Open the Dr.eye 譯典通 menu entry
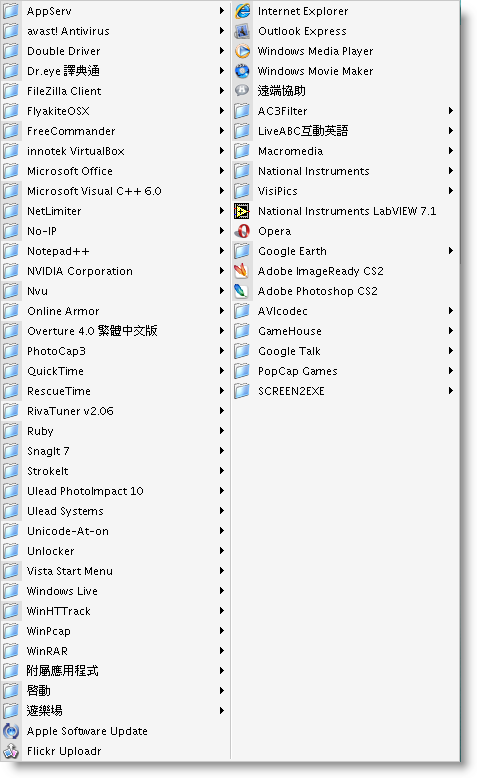This screenshot has width=477, height=778. point(115,71)
